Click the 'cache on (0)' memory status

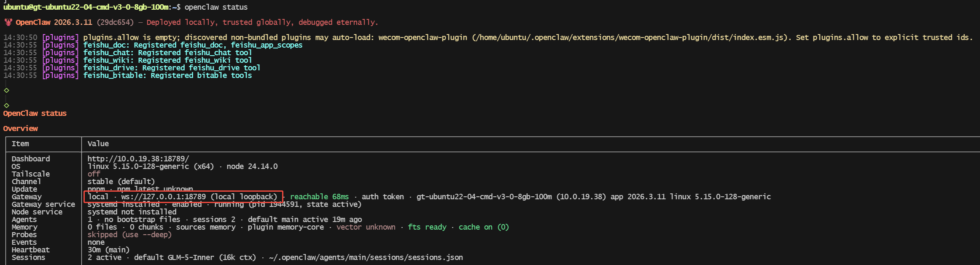pyautogui.click(x=484, y=227)
